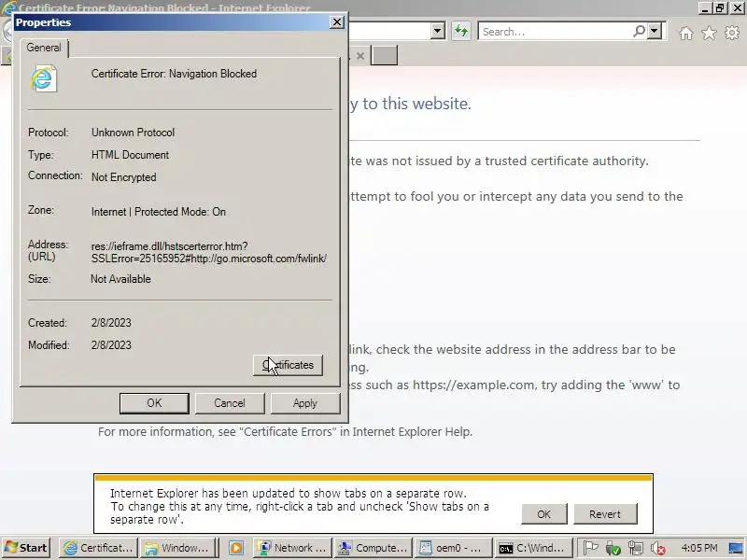Cancel the Properties dialog
747x560 pixels.
[x=229, y=403]
